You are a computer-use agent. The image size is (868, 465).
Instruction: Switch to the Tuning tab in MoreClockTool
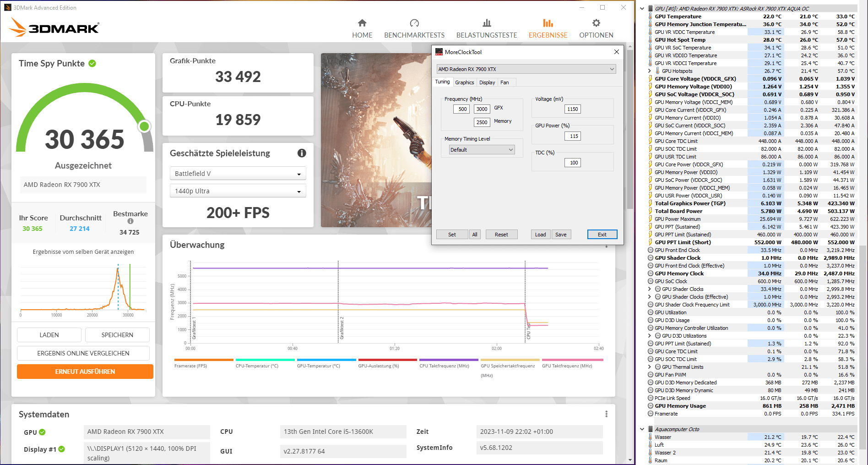tap(442, 82)
